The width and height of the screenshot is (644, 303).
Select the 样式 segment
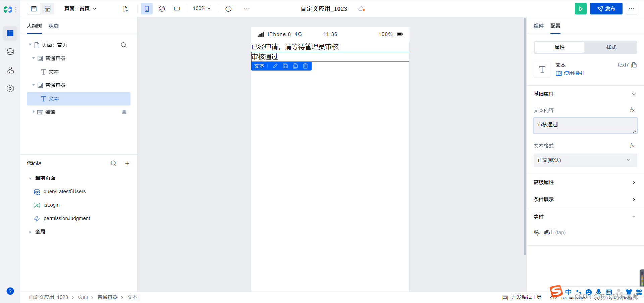pyautogui.click(x=611, y=47)
